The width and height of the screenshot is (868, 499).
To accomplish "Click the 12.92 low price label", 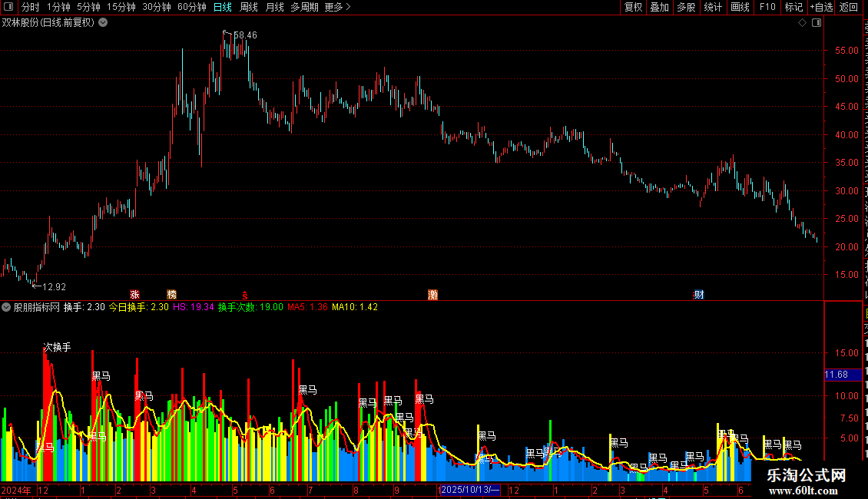I will [55, 286].
